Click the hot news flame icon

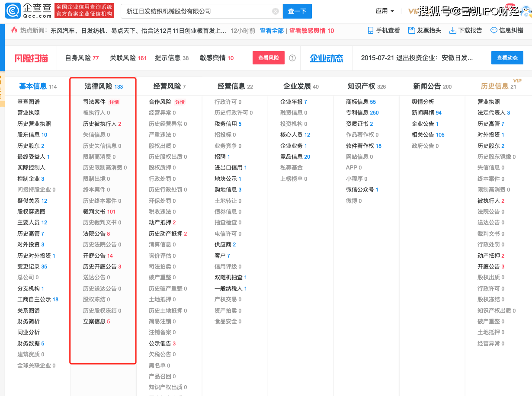14,30
